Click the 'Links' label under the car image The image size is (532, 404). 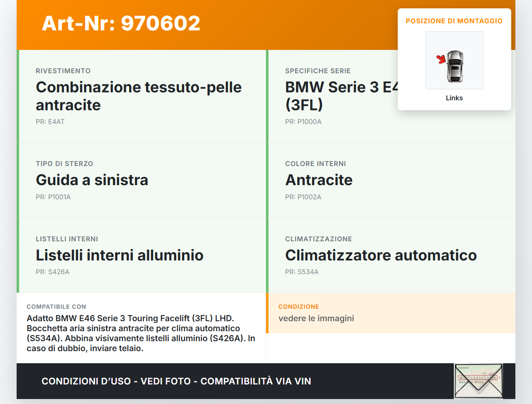click(x=454, y=98)
